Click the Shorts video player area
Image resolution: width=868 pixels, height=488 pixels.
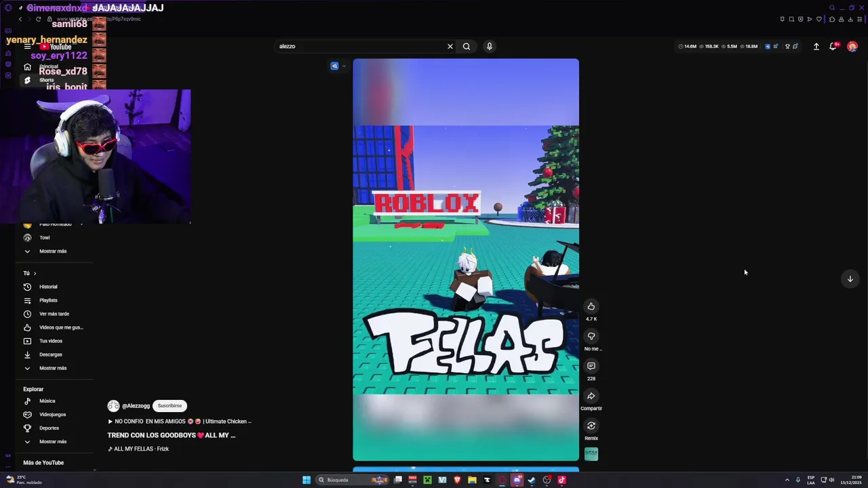pyautogui.click(x=466, y=260)
